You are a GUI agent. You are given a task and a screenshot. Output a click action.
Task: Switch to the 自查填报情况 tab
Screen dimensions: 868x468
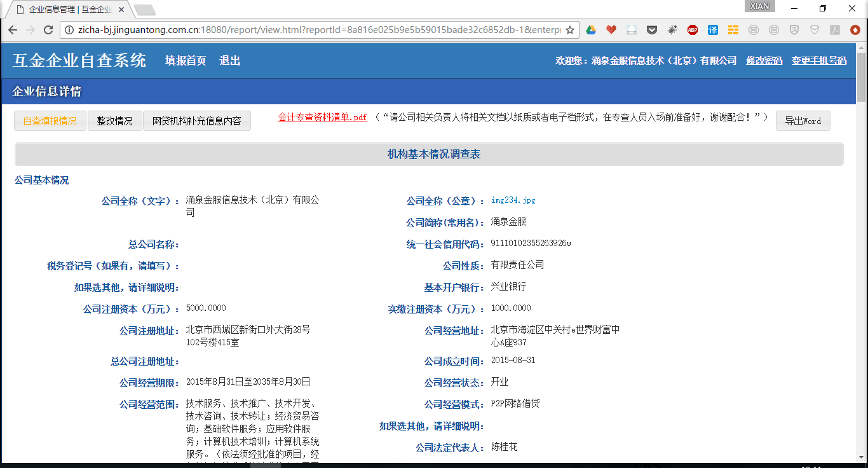pyautogui.click(x=50, y=121)
